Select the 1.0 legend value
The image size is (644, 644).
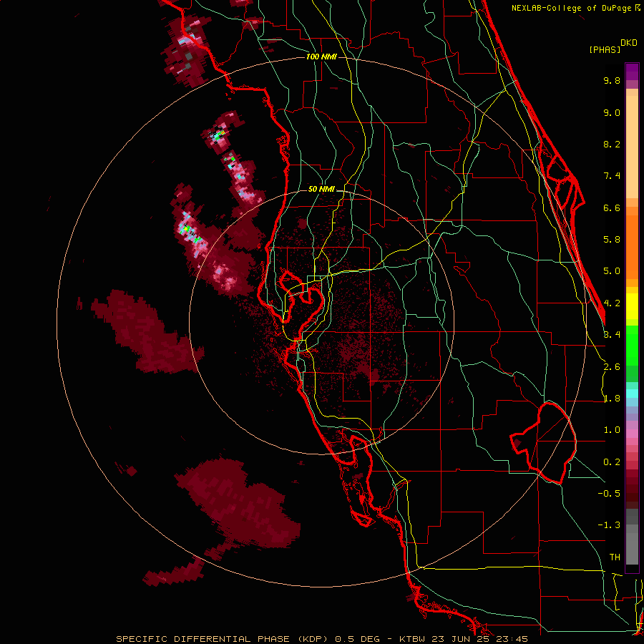[x=612, y=430]
